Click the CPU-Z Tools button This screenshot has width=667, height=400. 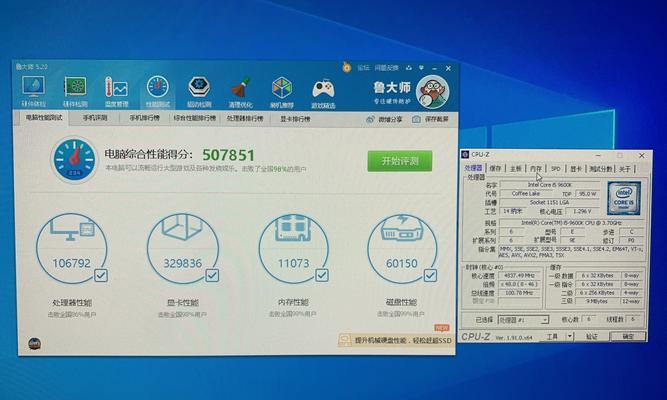[552, 337]
